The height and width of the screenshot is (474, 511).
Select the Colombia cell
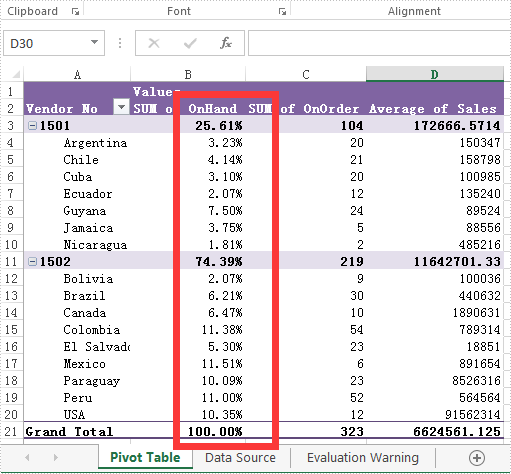point(77,330)
